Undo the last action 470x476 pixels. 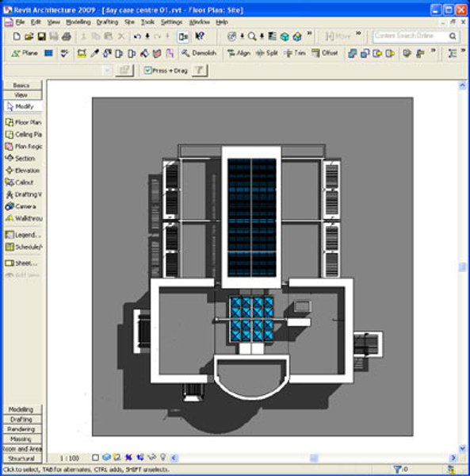coord(137,36)
